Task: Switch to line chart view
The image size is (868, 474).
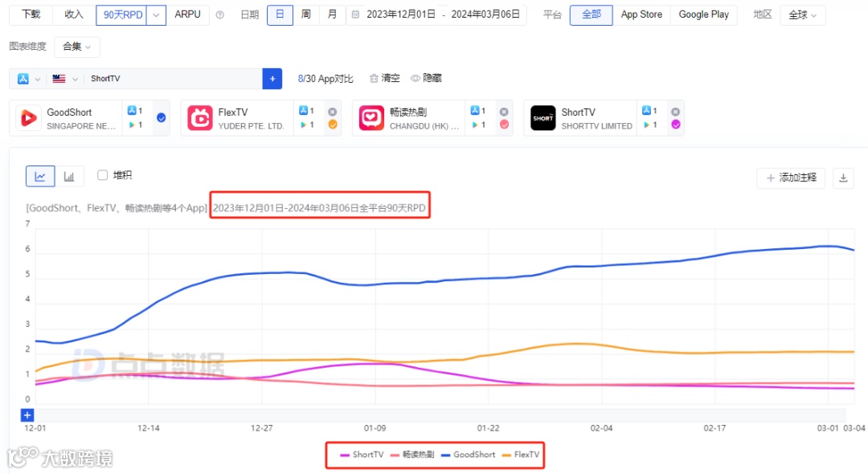Action: 40,177
